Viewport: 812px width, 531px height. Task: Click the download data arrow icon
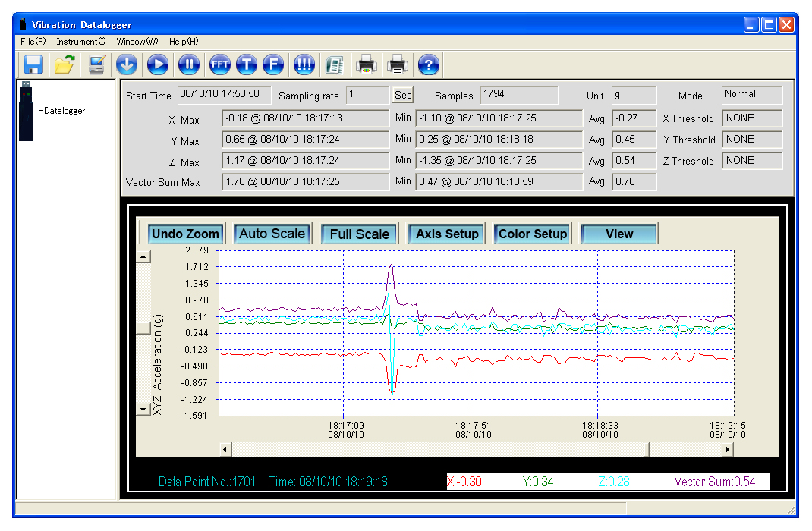[x=127, y=65]
